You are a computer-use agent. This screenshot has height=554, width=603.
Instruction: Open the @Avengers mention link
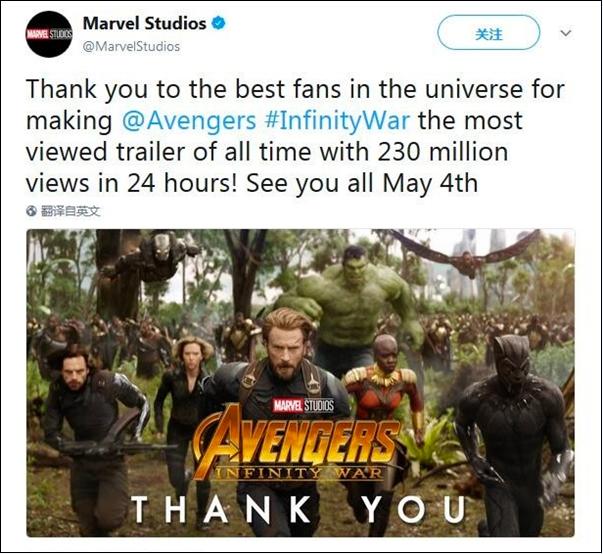pyautogui.click(x=189, y=121)
